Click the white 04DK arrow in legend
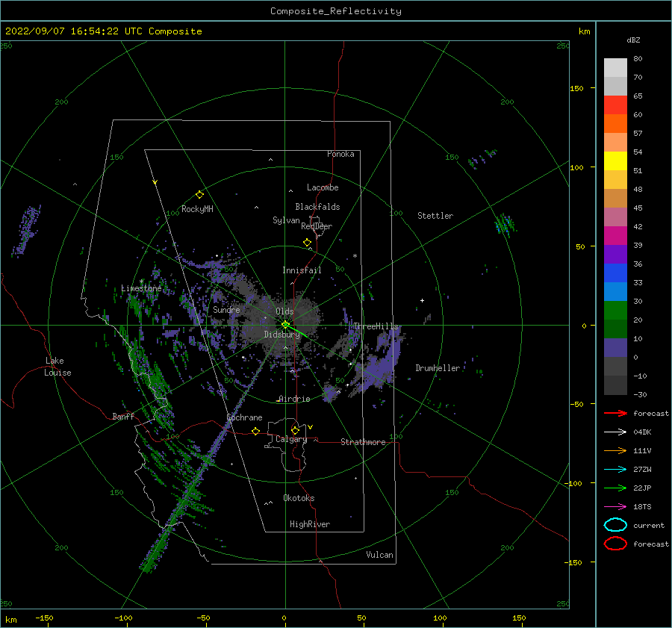 click(x=615, y=432)
